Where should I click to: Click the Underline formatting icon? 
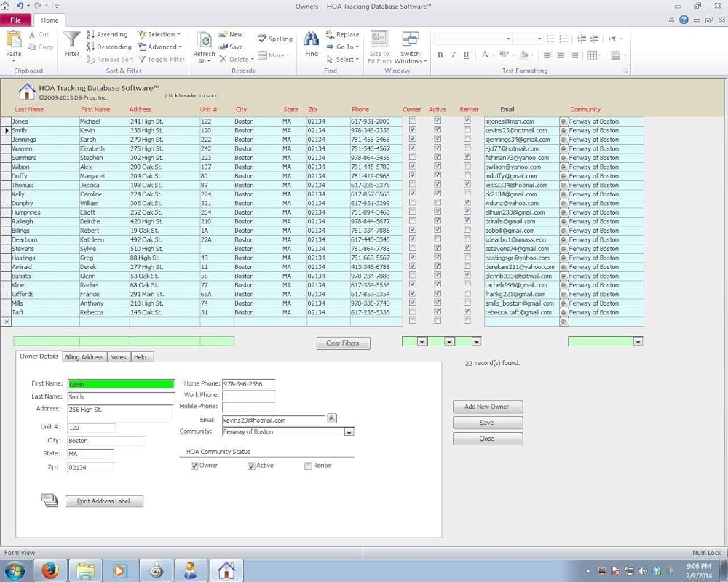(466, 55)
